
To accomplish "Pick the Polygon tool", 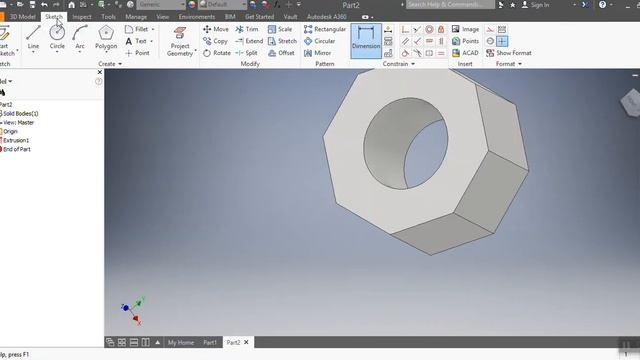I will 106,38.
